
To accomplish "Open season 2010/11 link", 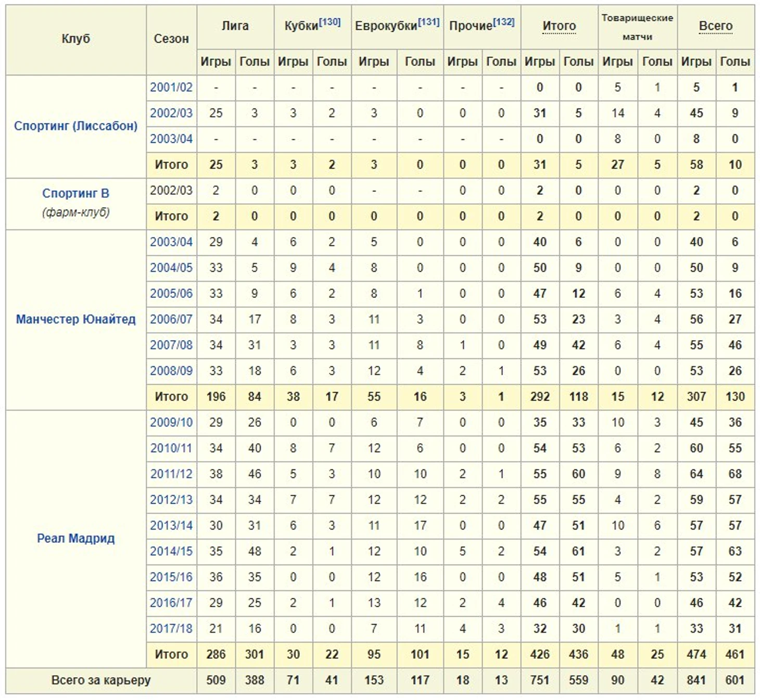I will [171, 448].
